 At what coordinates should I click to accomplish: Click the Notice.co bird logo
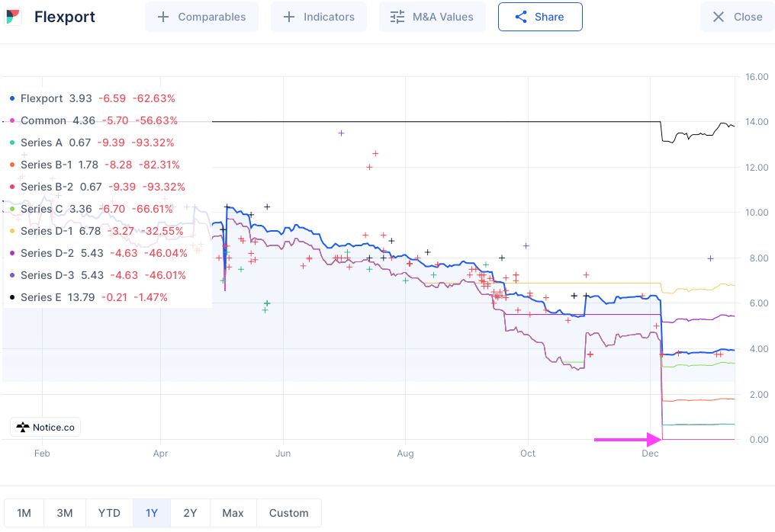(x=23, y=428)
